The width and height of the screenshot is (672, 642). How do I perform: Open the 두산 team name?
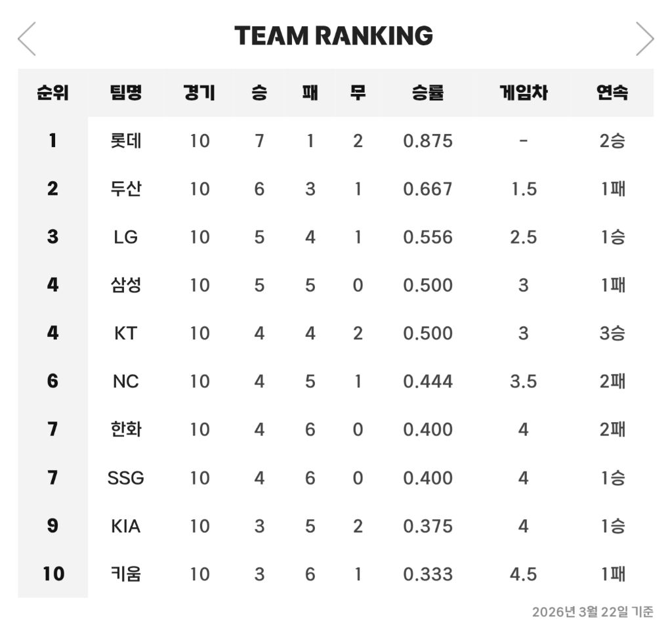125,189
